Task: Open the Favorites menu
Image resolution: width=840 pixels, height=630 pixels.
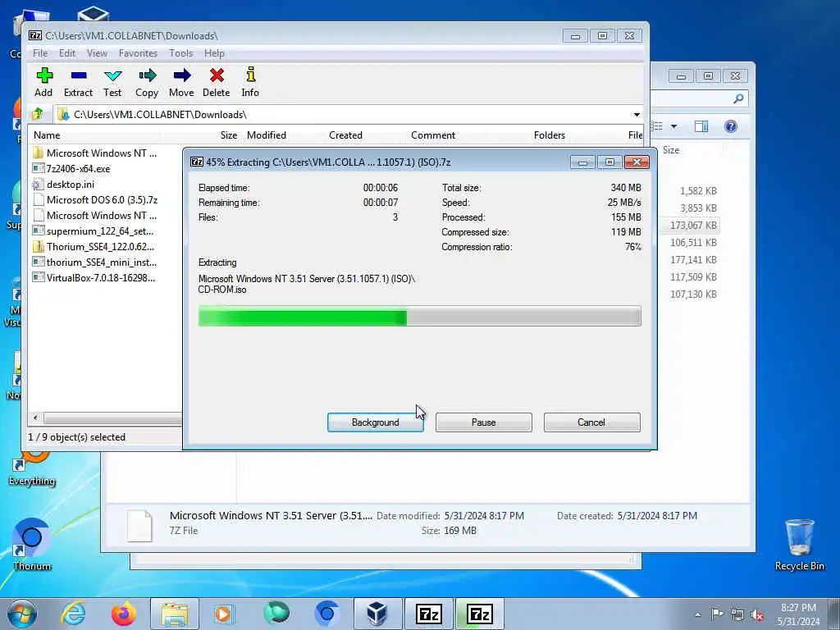Action: (x=138, y=53)
